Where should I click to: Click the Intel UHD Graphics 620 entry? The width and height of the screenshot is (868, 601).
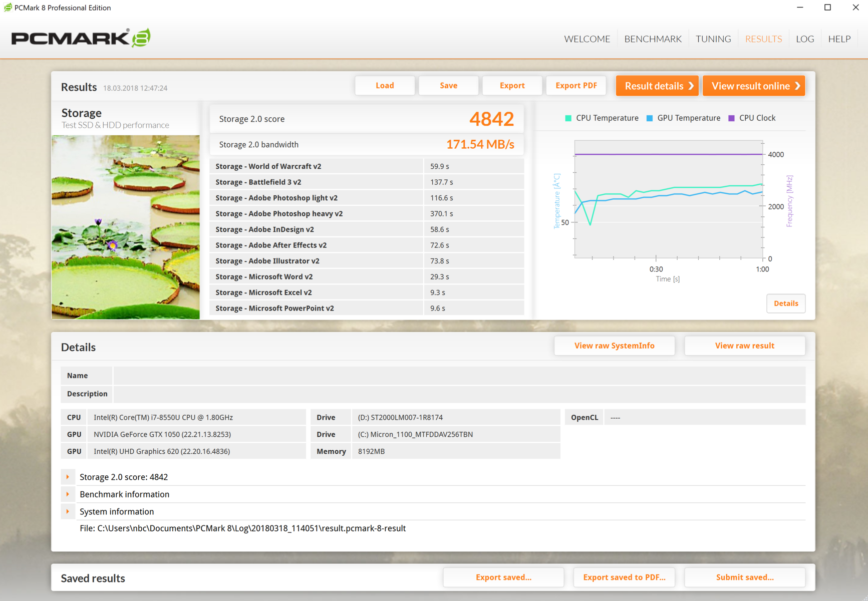point(162,451)
